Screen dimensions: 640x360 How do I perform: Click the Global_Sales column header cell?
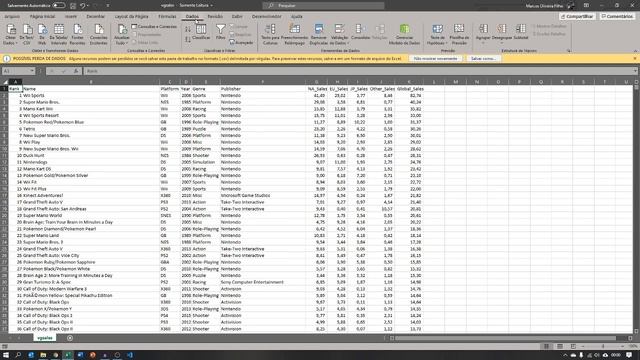coord(410,89)
